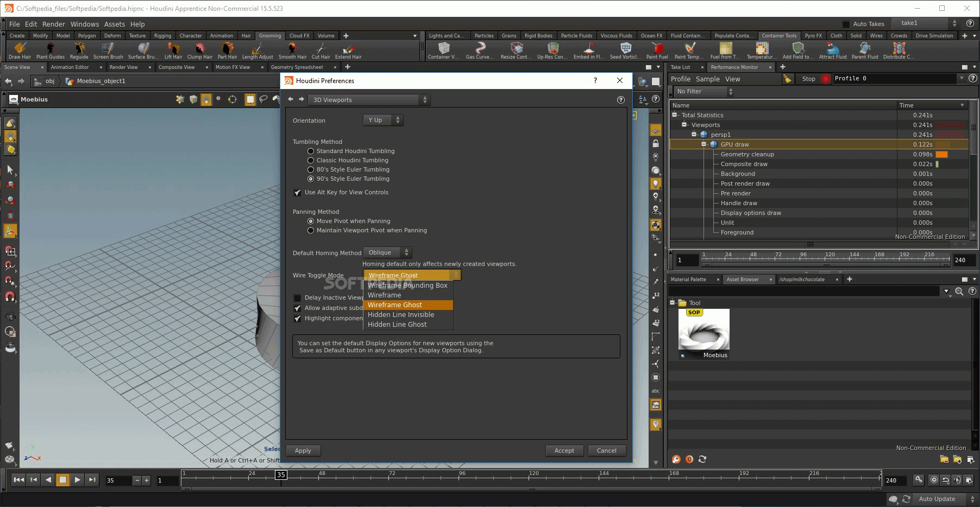
Task: Click the Paint Fuel shelf tool
Action: pyautogui.click(x=657, y=50)
